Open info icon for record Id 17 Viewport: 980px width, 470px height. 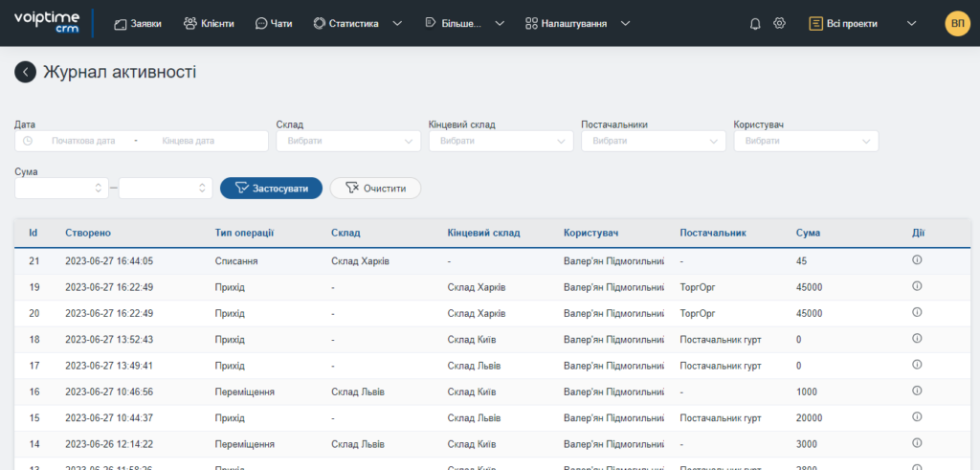pos(917,365)
